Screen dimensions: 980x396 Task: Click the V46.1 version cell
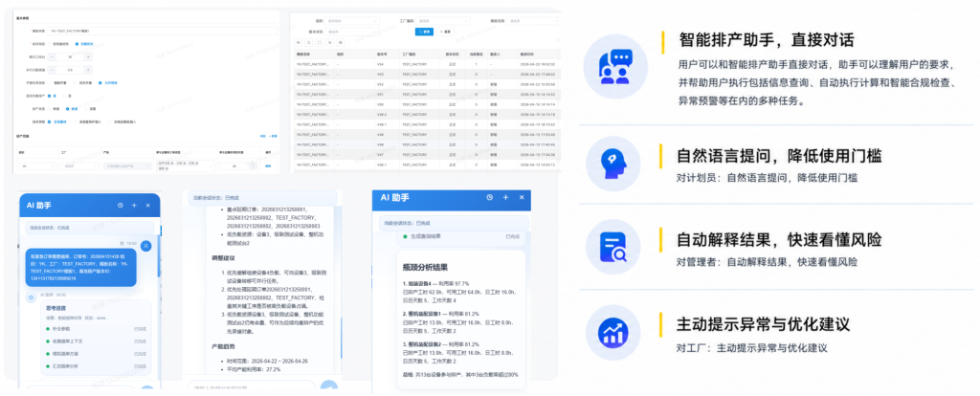[x=382, y=165]
